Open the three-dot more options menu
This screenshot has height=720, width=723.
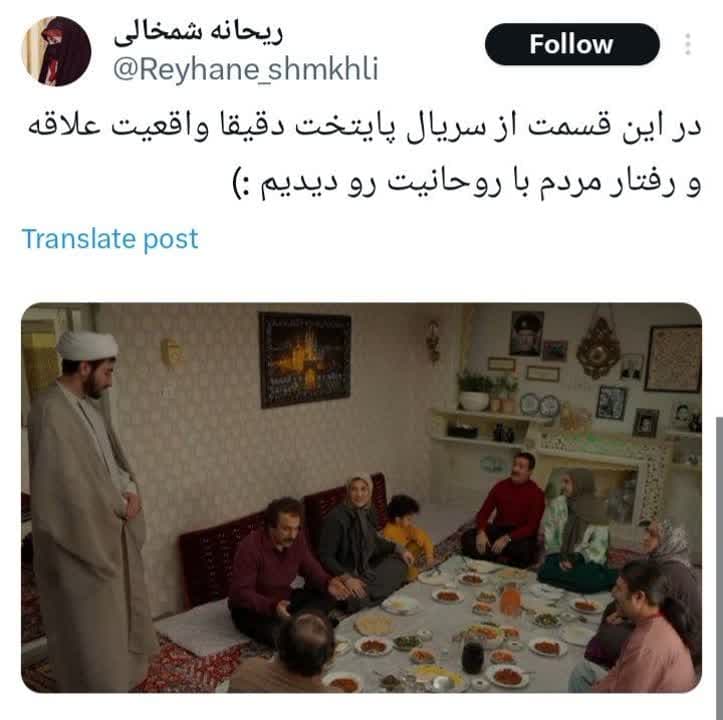pos(687,44)
